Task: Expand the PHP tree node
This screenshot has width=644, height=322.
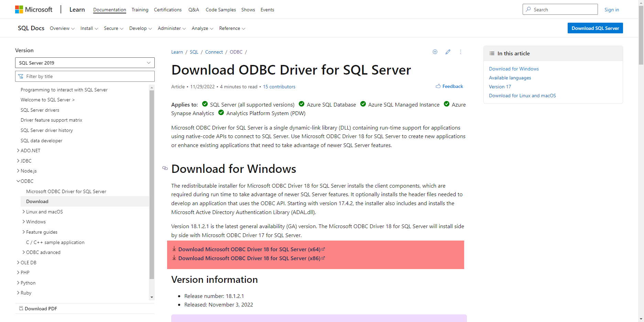Action: point(18,273)
